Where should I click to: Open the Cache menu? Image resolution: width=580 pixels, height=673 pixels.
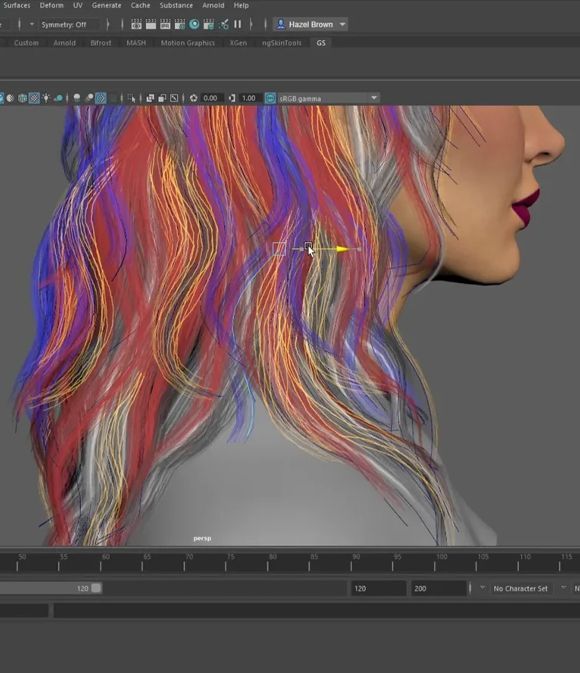[x=140, y=6]
